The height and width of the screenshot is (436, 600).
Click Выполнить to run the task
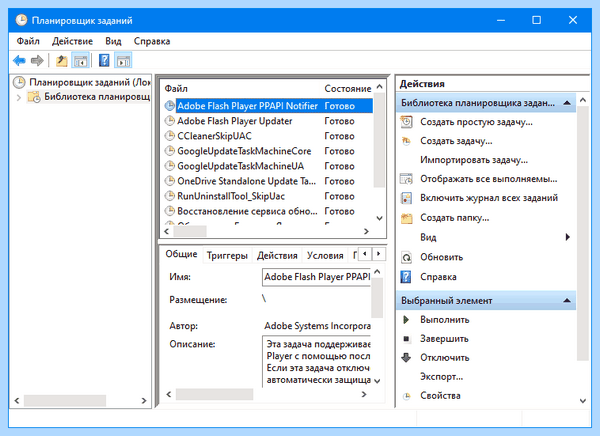point(445,320)
